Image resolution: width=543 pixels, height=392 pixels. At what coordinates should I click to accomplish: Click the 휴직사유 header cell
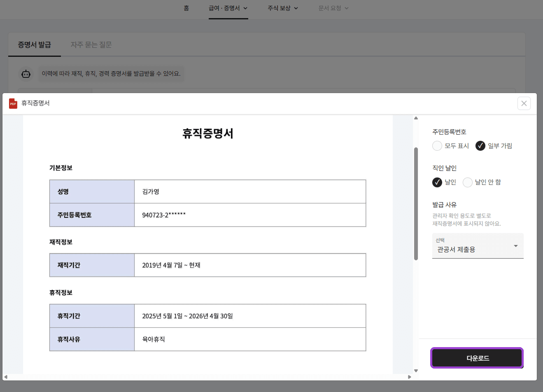click(92, 339)
